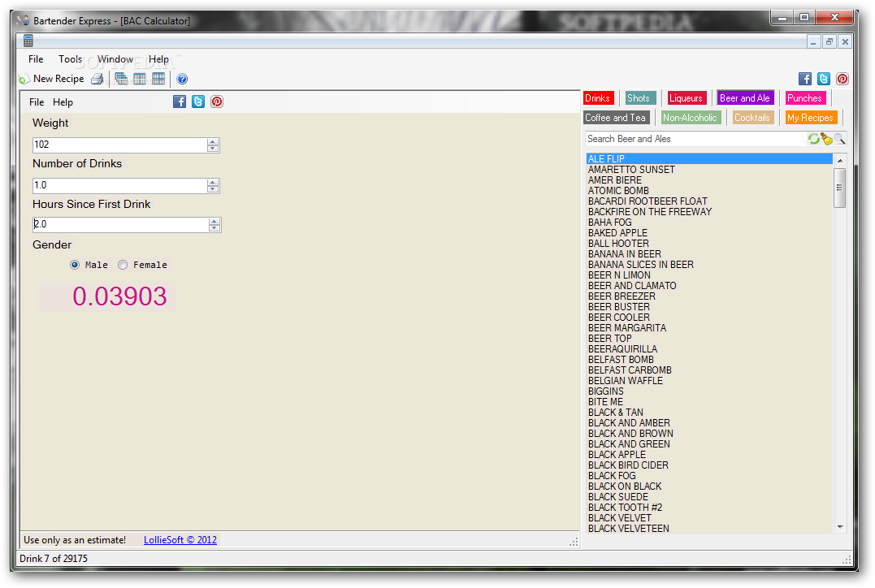Open Help menu inside BAC Calculator

click(63, 102)
